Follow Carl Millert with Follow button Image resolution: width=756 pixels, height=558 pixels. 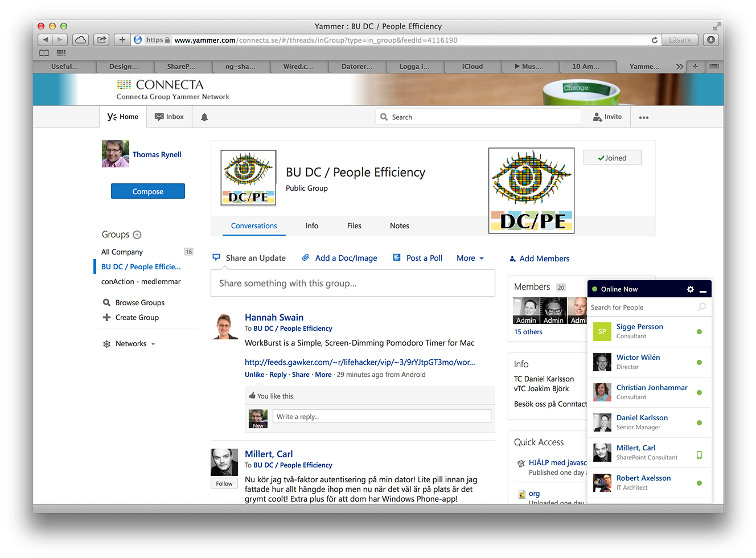coord(224,483)
